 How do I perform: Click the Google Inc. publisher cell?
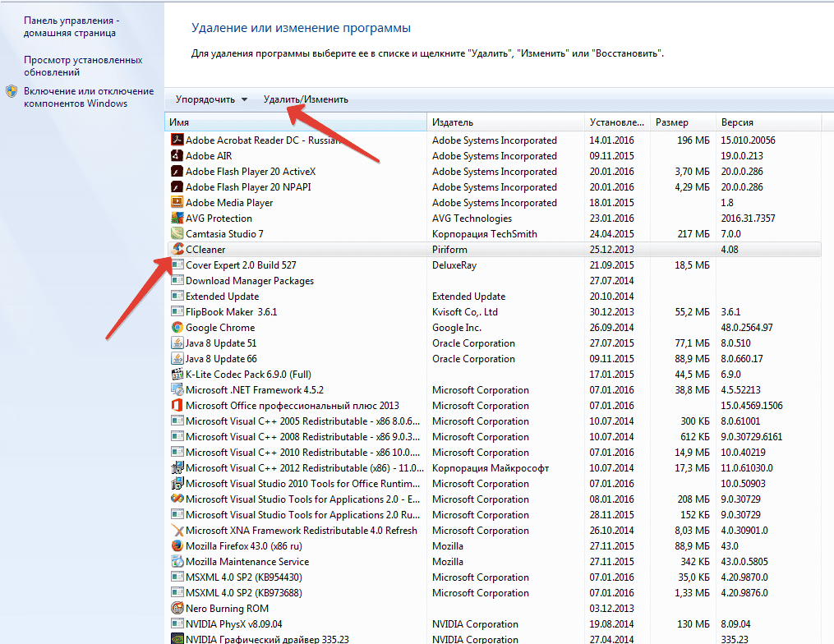pyautogui.click(x=457, y=328)
